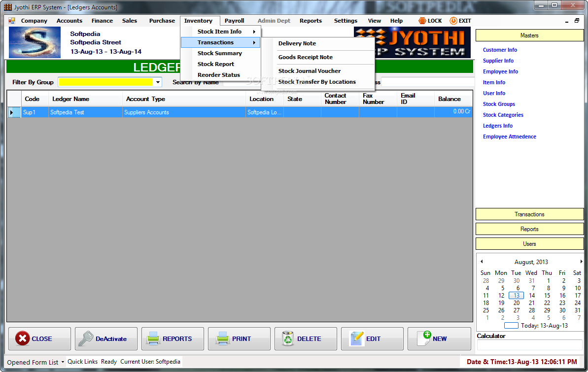Open the View menu
This screenshot has height=372, width=588.
[x=374, y=21]
